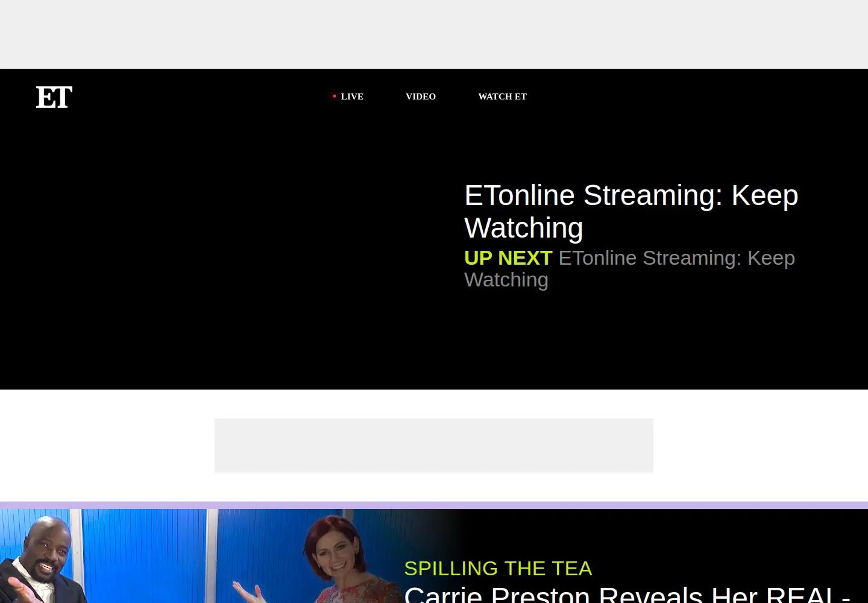Screen dimensions: 868x603
Task: Open the VIDEO menu item
Action: click(x=421, y=96)
